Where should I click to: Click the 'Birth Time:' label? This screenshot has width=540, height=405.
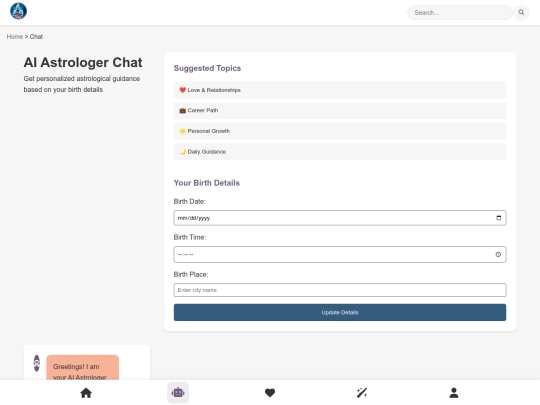click(190, 237)
